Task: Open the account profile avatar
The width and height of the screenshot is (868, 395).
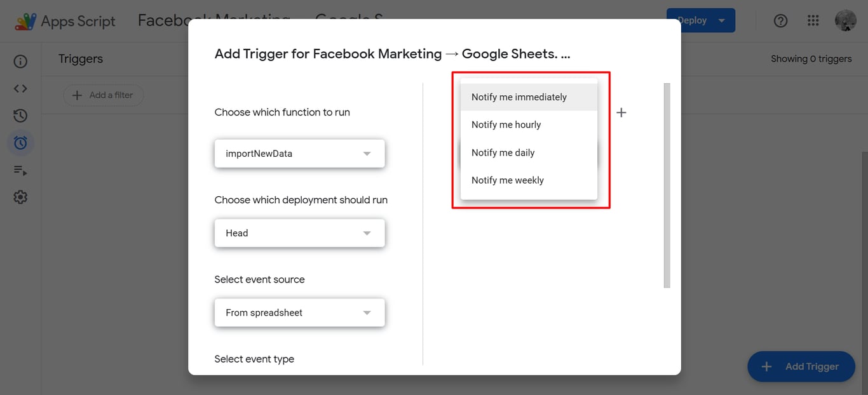Action: coord(846,21)
